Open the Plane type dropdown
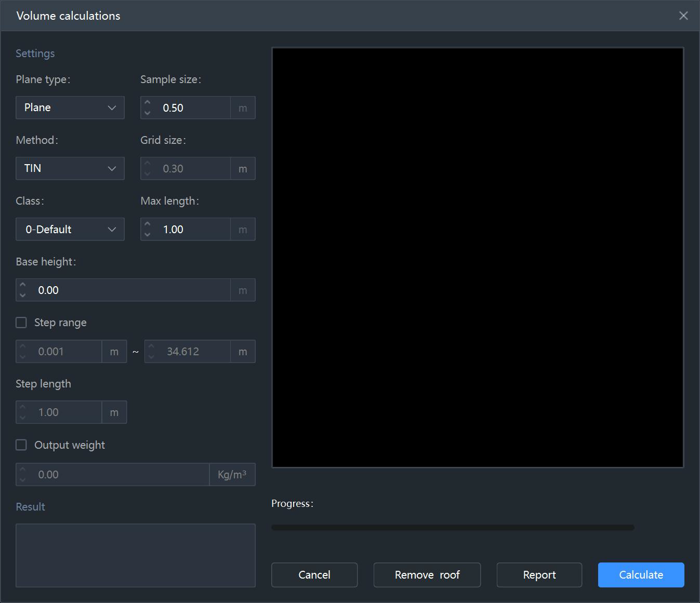The height and width of the screenshot is (603, 700). click(x=70, y=108)
